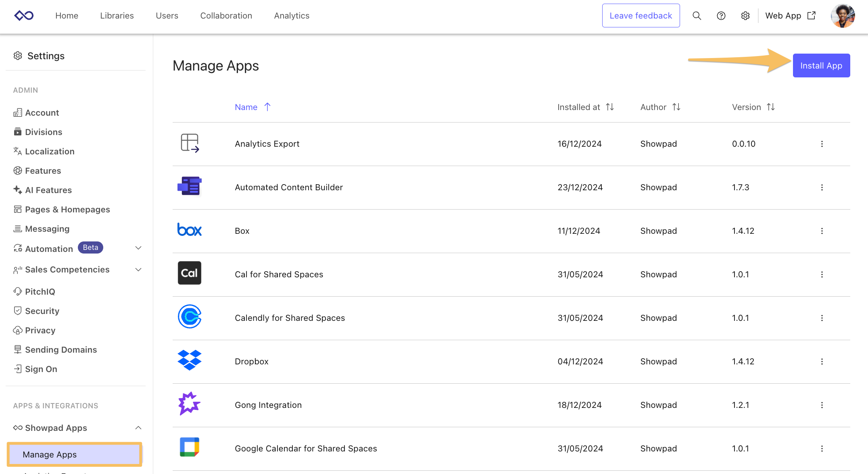868x474 pixels.
Task: Click the Install App button
Action: pos(821,65)
